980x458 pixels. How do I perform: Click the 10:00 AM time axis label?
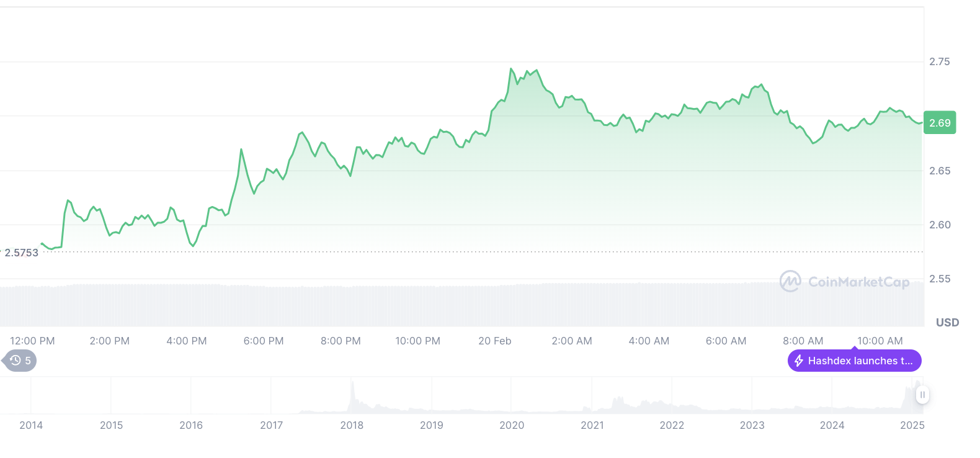(880, 341)
